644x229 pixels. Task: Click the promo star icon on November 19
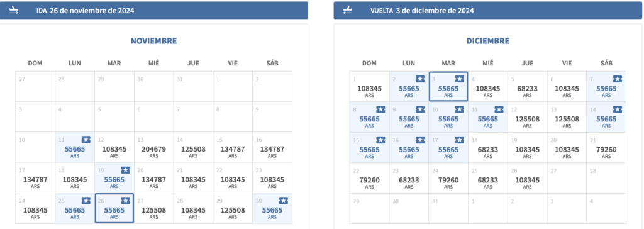pyautogui.click(x=125, y=170)
